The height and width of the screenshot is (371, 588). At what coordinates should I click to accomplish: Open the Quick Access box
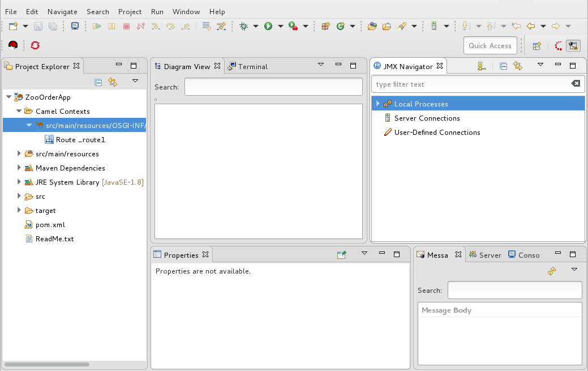pyautogui.click(x=490, y=46)
